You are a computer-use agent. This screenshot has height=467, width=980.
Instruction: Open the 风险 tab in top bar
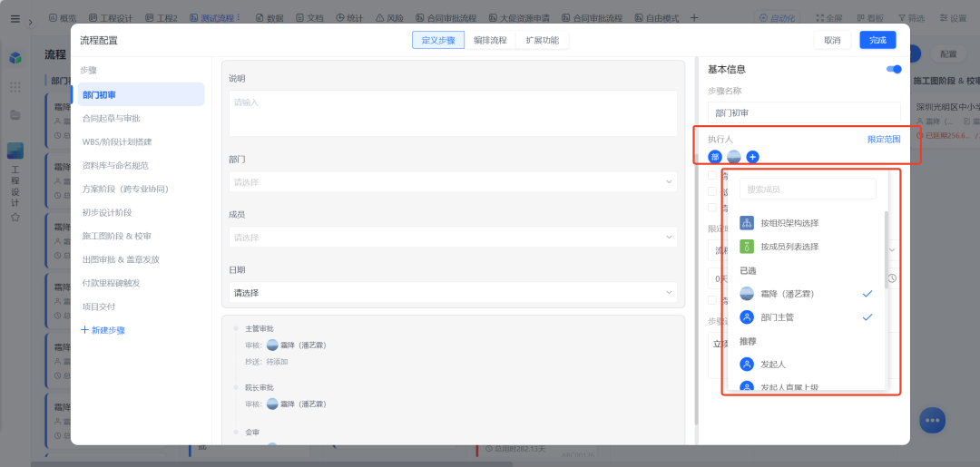390,18
